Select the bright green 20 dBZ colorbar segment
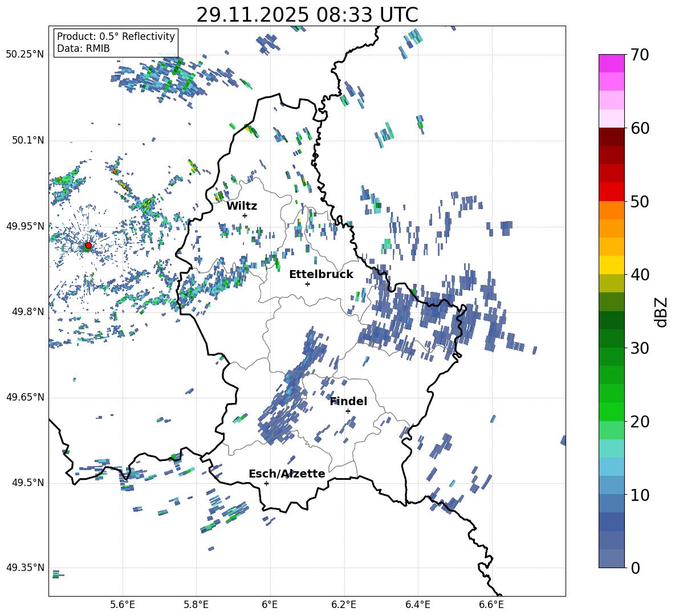Image resolution: width=675 pixels, height=616 pixels. pos(612,411)
